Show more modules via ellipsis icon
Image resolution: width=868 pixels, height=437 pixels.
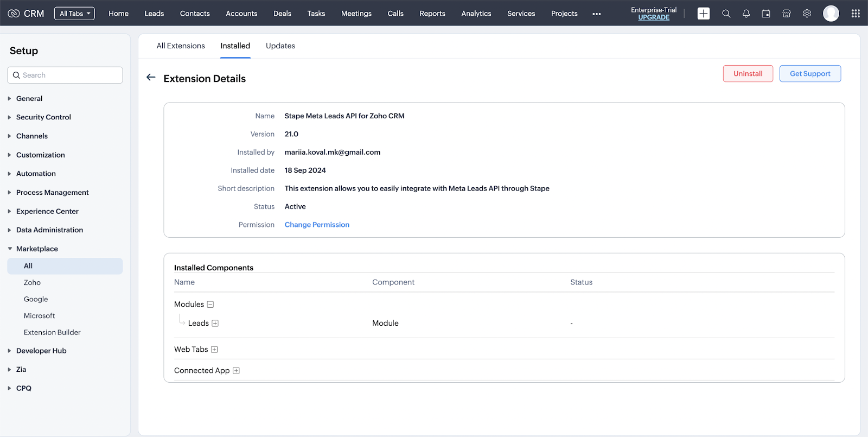coord(597,14)
